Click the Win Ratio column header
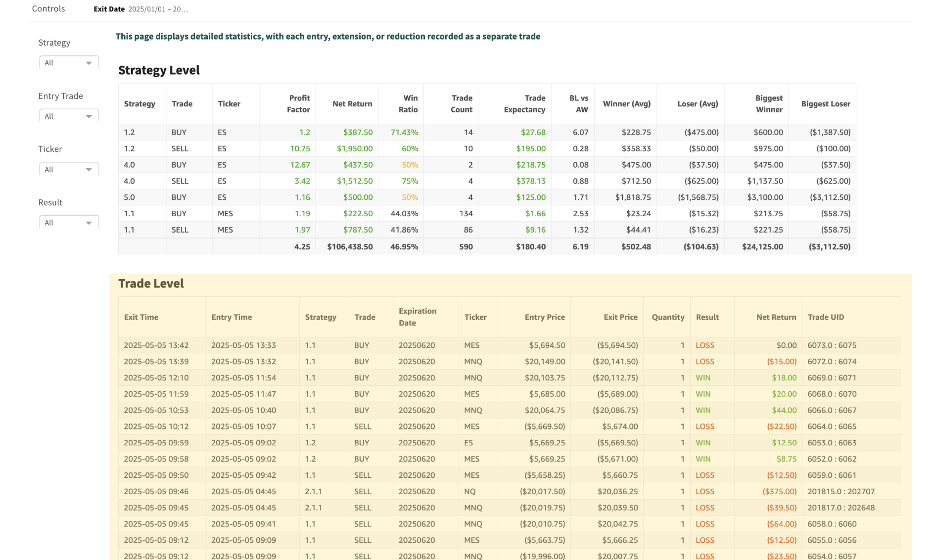 pyautogui.click(x=408, y=104)
